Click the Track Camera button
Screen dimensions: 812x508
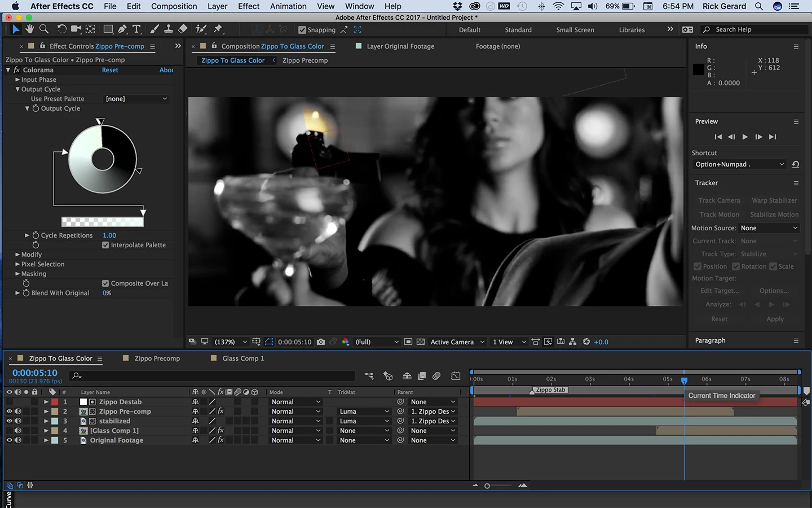pyautogui.click(x=719, y=200)
